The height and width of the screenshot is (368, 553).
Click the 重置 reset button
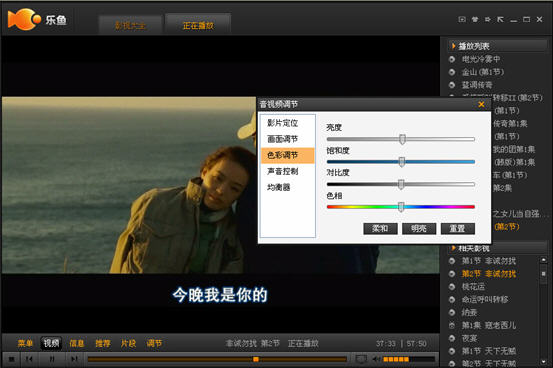click(458, 229)
